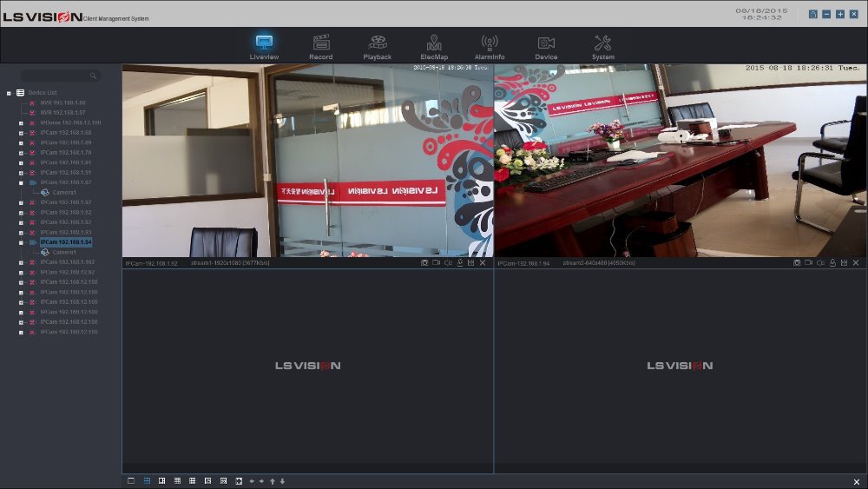868x489 pixels.
Task: Select IPCam 192.168.12.92 device
Action: click(x=67, y=273)
